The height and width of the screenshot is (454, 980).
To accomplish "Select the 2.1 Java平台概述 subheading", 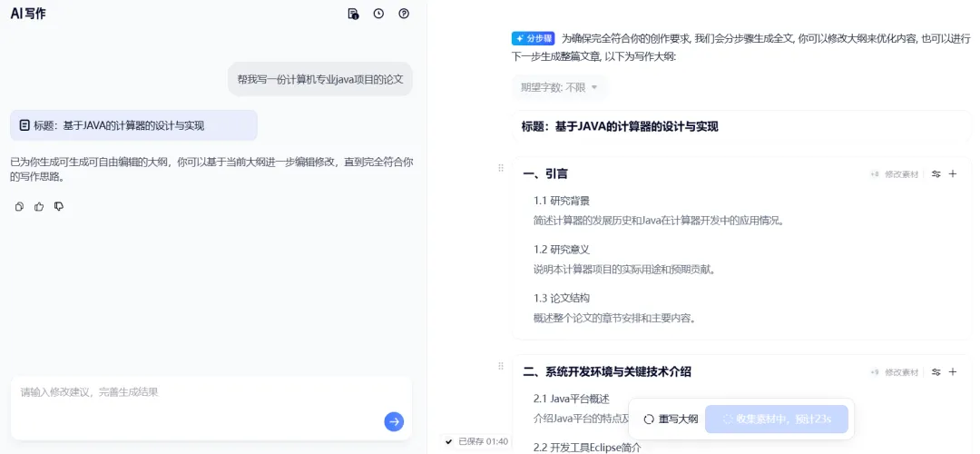I will point(572,399).
